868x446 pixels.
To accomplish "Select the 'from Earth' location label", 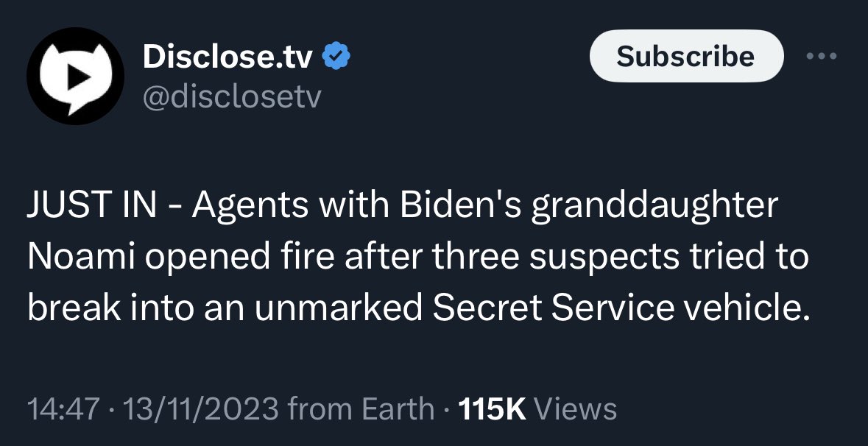I will click(x=361, y=409).
